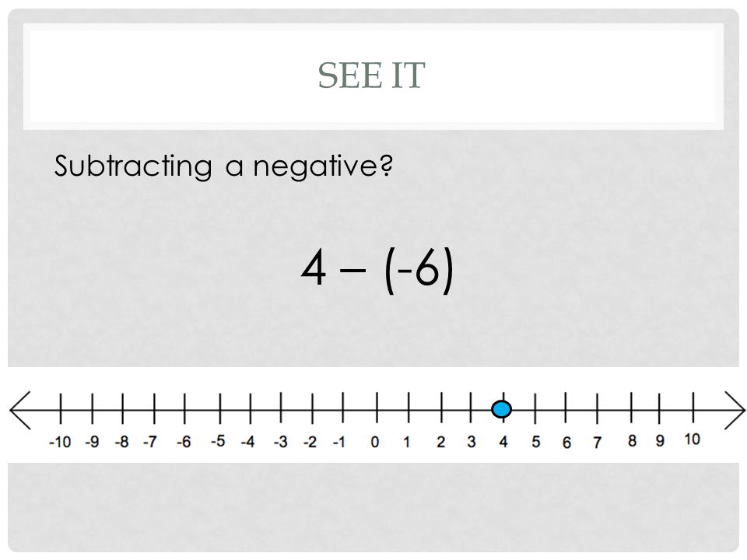The height and width of the screenshot is (560, 747).
Task: Click the 'Subtracting a negative?' text
Action: pos(223,166)
